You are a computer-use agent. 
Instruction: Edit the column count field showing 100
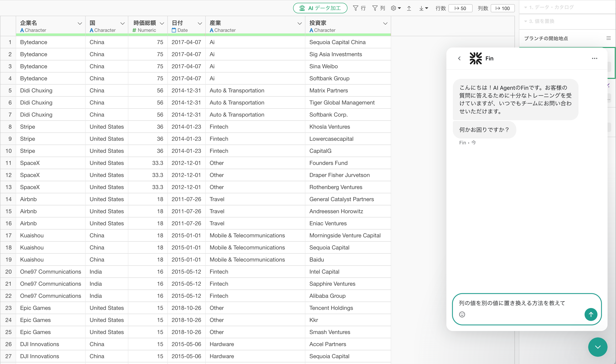point(502,8)
